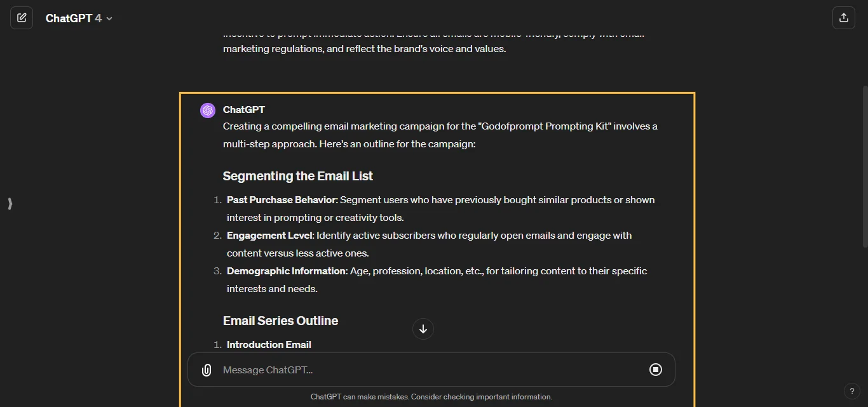Click the 'Introduction Email' list item
868x407 pixels.
click(269, 344)
